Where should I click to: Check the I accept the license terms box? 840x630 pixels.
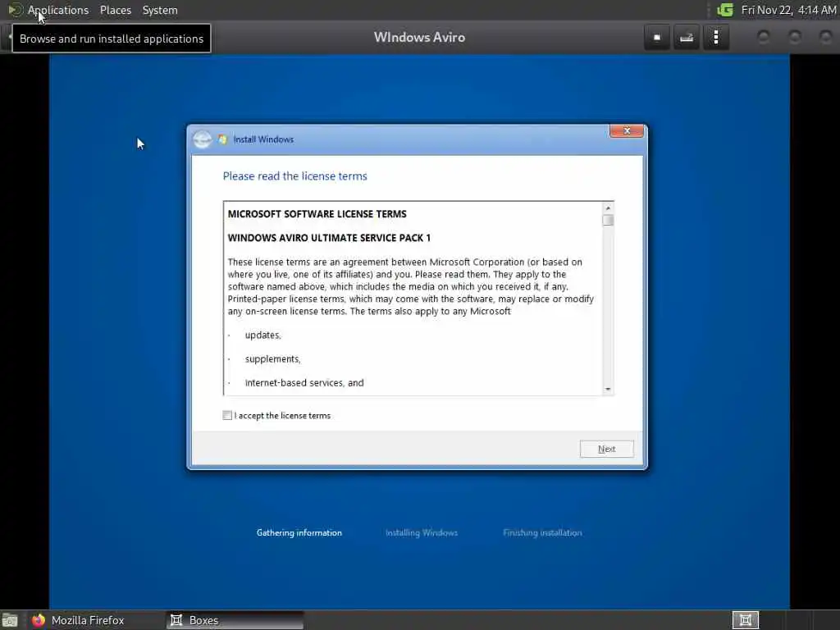[x=227, y=415]
